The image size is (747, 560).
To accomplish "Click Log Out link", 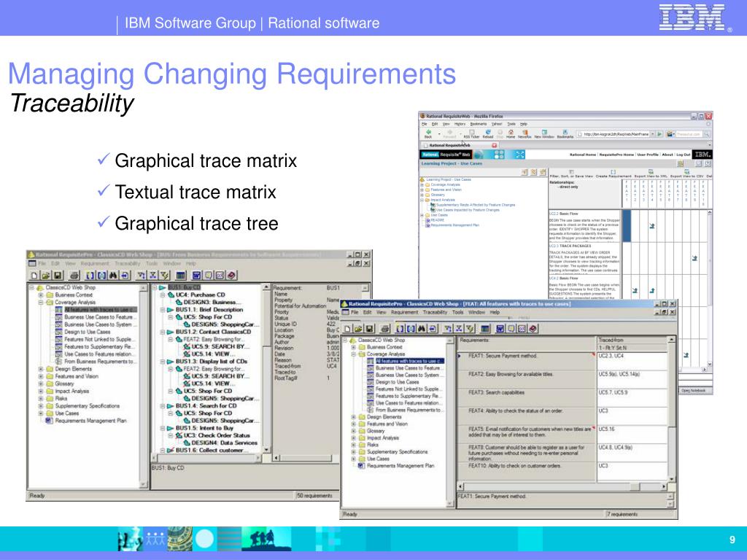I will (683, 155).
